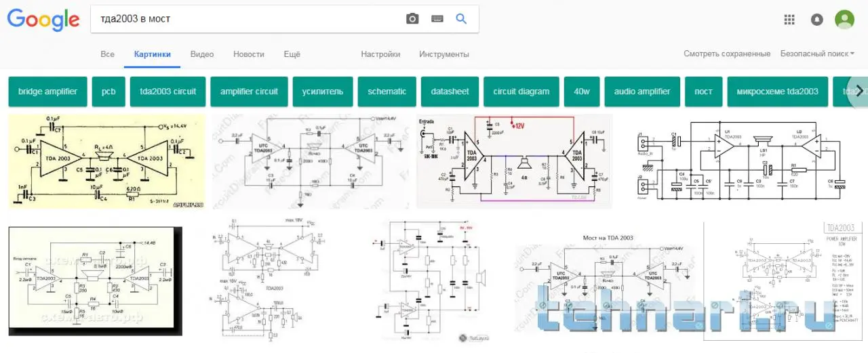Open the Google apps grid

point(789,19)
